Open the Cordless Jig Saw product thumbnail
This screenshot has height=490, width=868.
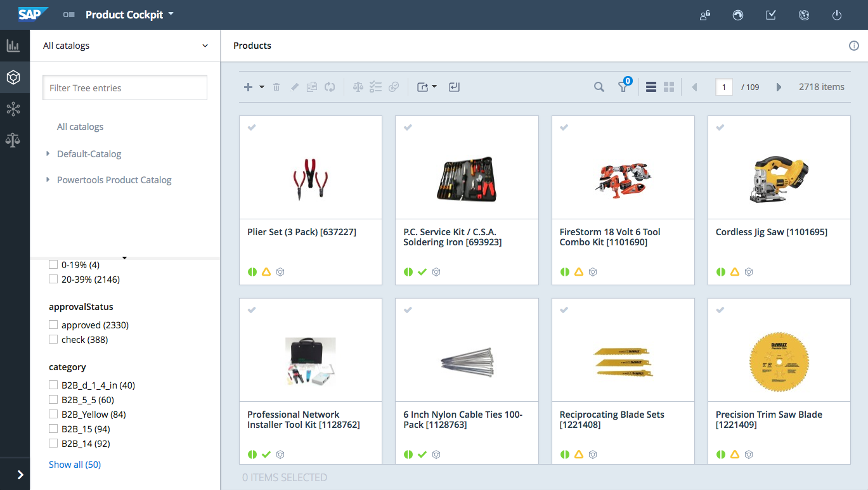(779, 178)
